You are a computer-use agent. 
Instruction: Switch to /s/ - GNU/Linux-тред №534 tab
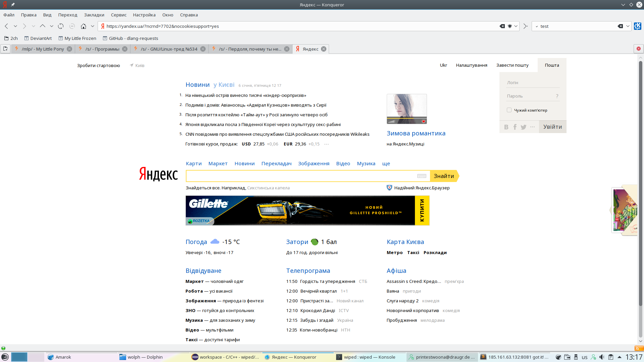click(x=169, y=49)
